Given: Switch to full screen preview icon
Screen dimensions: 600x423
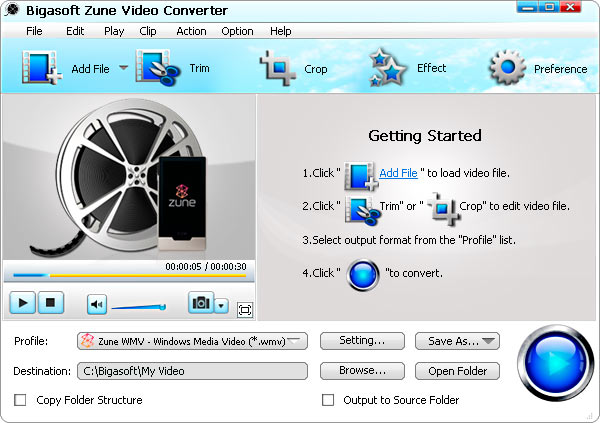Looking at the screenshot, I should [x=245, y=310].
